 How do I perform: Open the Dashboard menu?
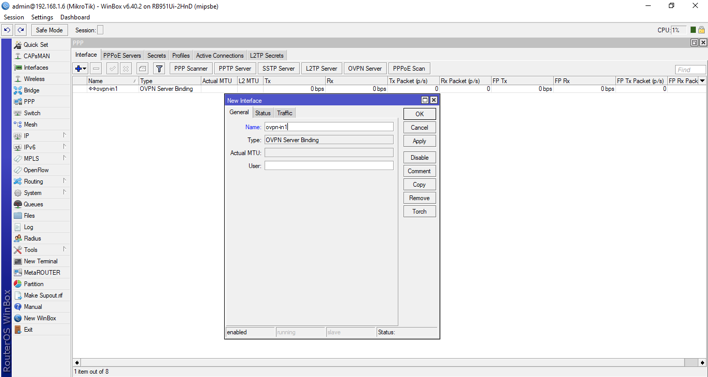75,17
